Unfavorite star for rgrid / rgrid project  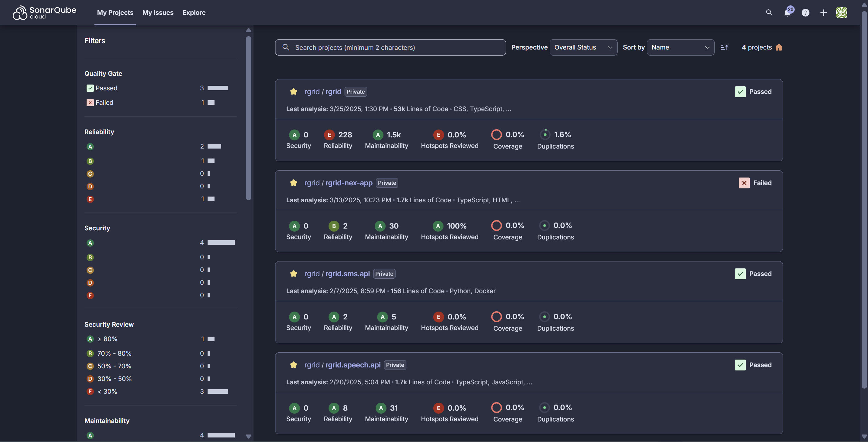coord(294,92)
